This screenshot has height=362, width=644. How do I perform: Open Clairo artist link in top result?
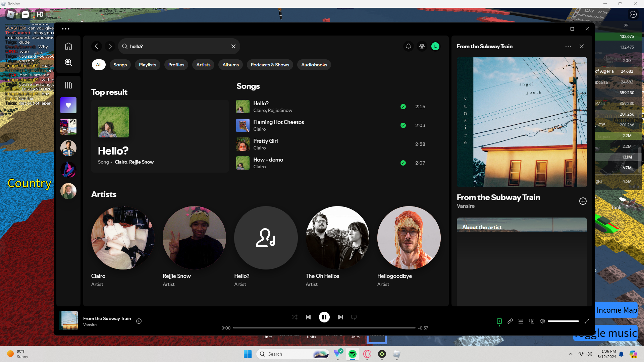click(121, 162)
